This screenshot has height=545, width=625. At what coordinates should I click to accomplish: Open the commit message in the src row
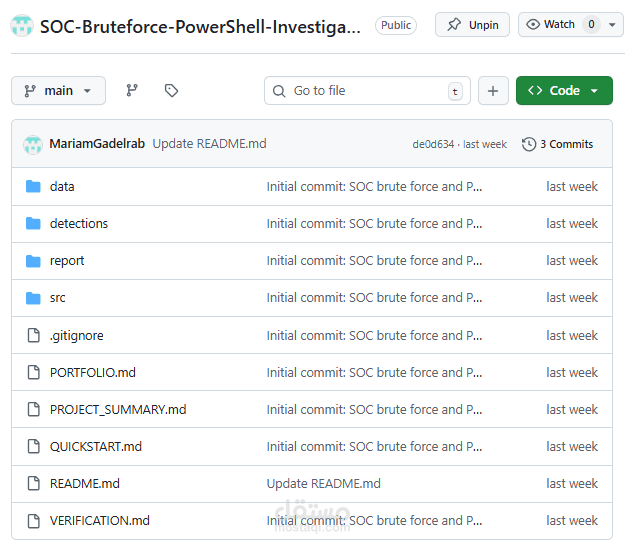(x=374, y=298)
